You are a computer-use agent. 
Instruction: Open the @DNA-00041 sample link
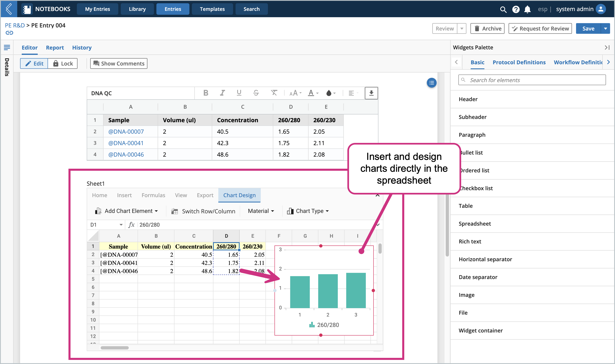pyautogui.click(x=126, y=143)
